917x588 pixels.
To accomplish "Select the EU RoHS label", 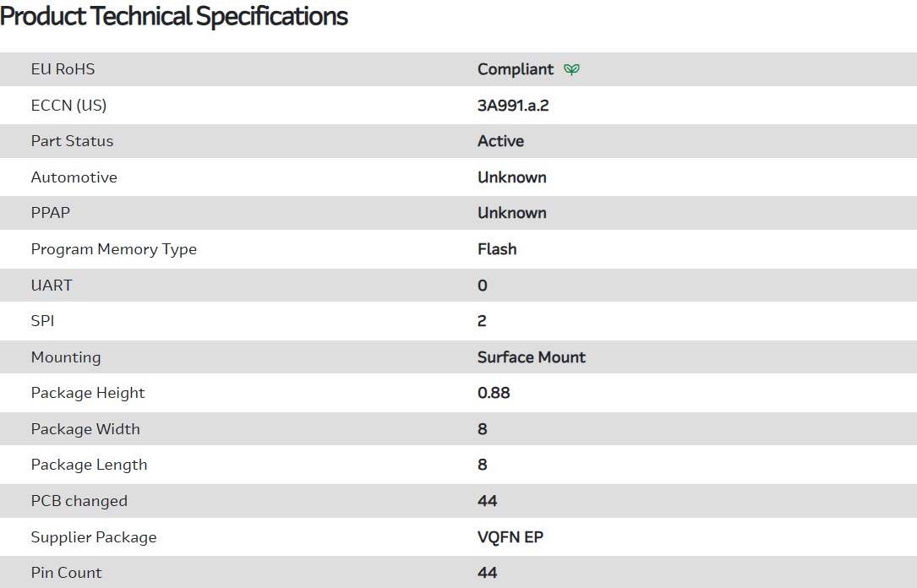I will 63,69.
